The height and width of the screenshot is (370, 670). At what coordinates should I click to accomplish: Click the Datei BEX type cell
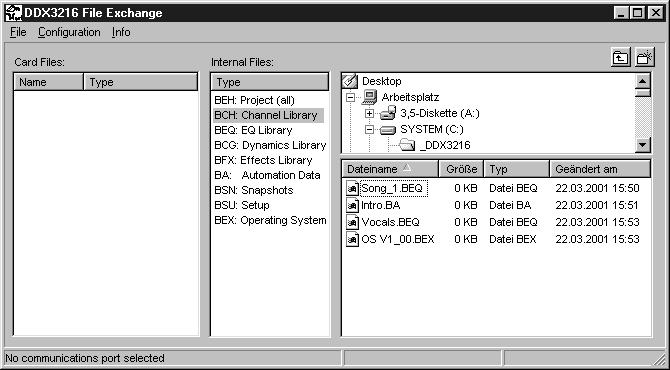click(x=513, y=239)
